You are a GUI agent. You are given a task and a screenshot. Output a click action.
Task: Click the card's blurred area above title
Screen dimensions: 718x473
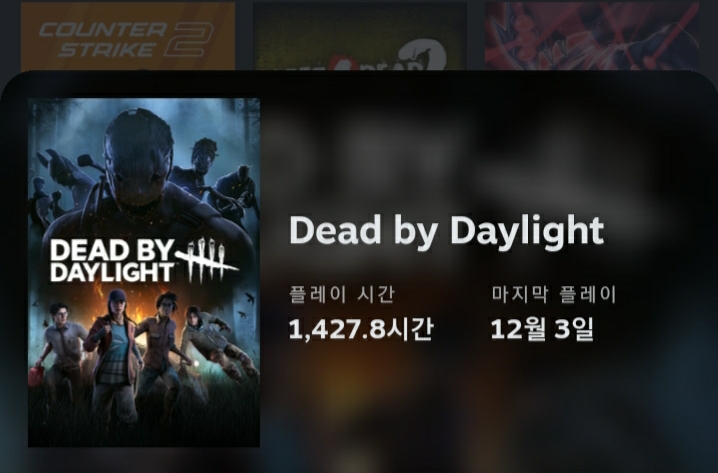pos(485,151)
